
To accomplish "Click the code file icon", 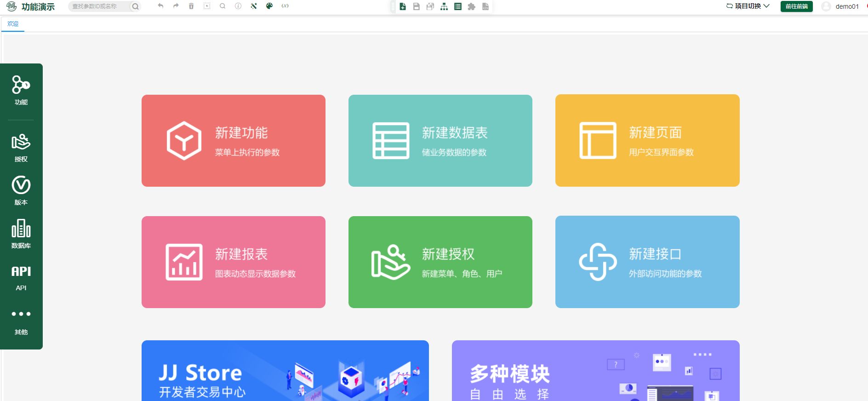I will click(485, 6).
